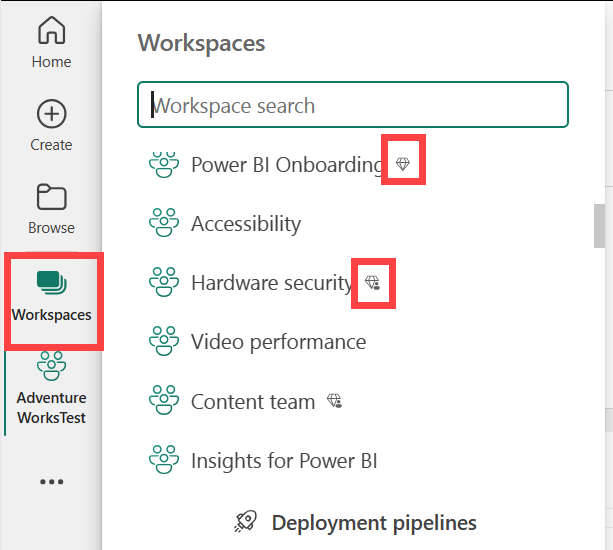Screen dimensions: 613x550
Task: Click the premium icon beside Content team
Action: [x=334, y=402]
